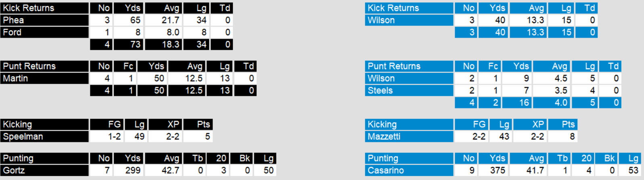Image resolution: width=644 pixels, height=180 pixels.
Task: Select the Gortz punter name cell
Action: coord(44,171)
